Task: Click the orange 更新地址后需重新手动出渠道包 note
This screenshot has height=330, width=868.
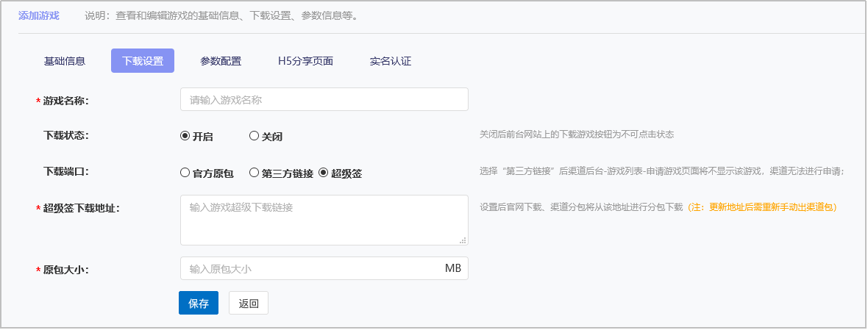Action: coord(762,207)
